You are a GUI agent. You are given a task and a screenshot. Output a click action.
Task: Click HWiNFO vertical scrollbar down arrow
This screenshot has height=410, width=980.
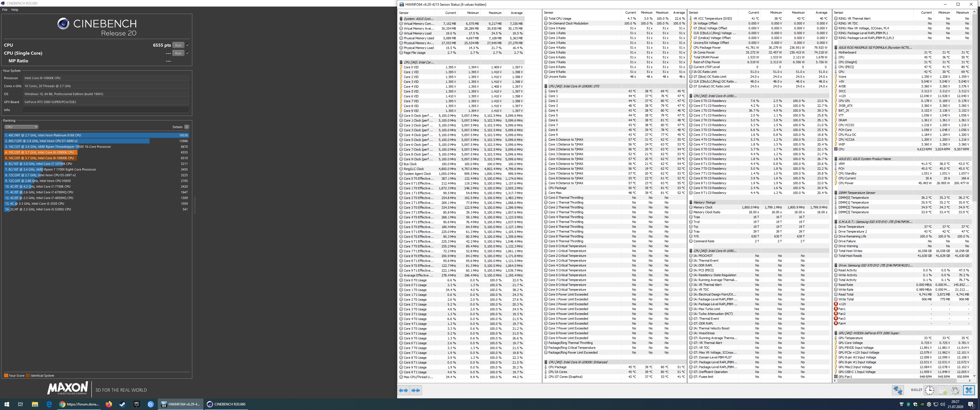(974, 375)
